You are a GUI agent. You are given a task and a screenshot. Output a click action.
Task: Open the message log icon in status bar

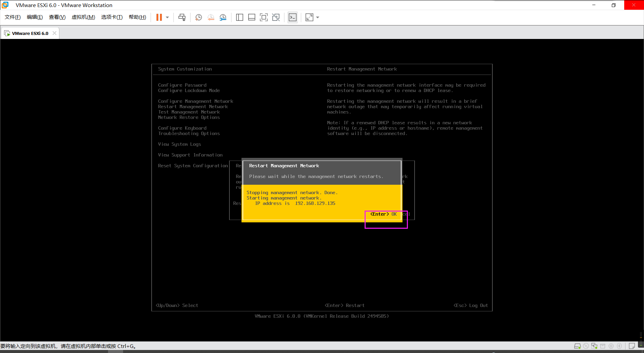(632, 346)
